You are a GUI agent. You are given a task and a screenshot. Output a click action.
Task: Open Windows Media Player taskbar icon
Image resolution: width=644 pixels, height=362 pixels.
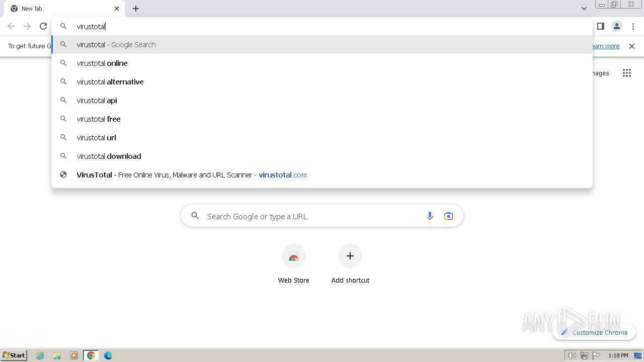point(74,355)
